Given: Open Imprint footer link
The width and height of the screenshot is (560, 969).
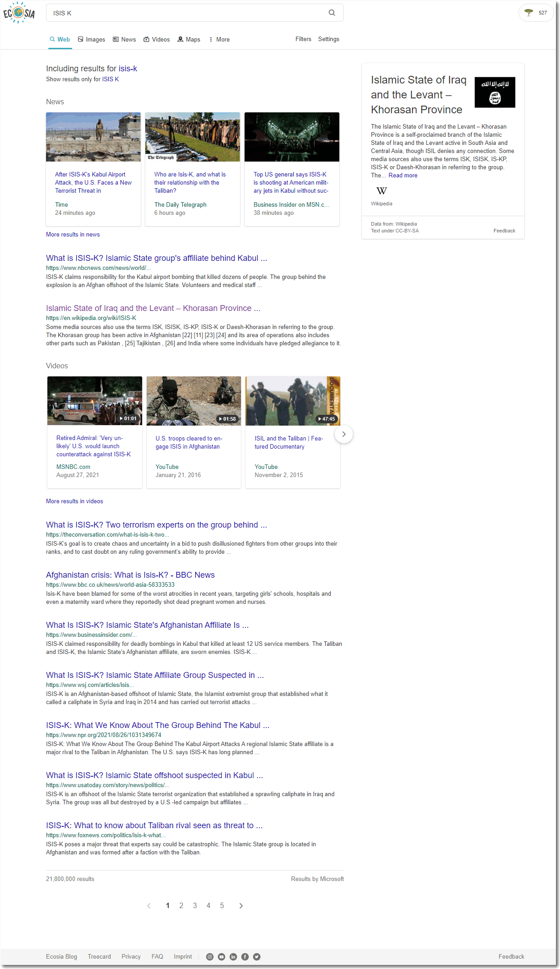Looking at the screenshot, I should click(183, 956).
